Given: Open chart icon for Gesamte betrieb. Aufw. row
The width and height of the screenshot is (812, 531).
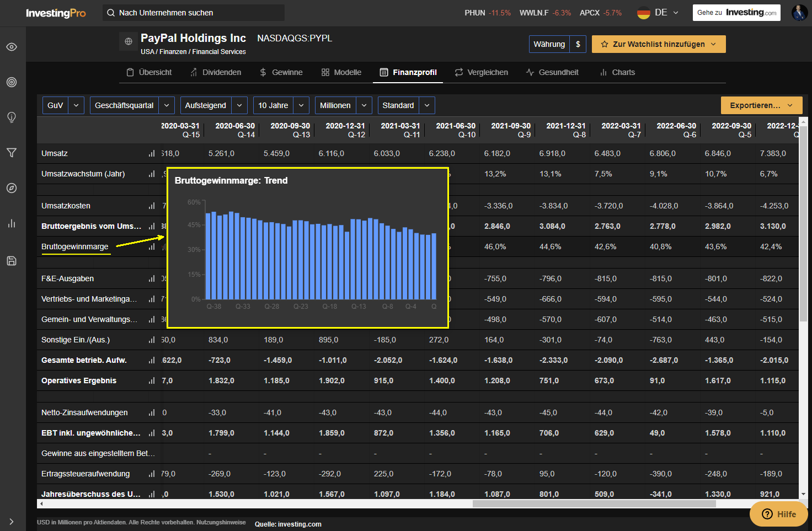Looking at the screenshot, I should pos(152,360).
